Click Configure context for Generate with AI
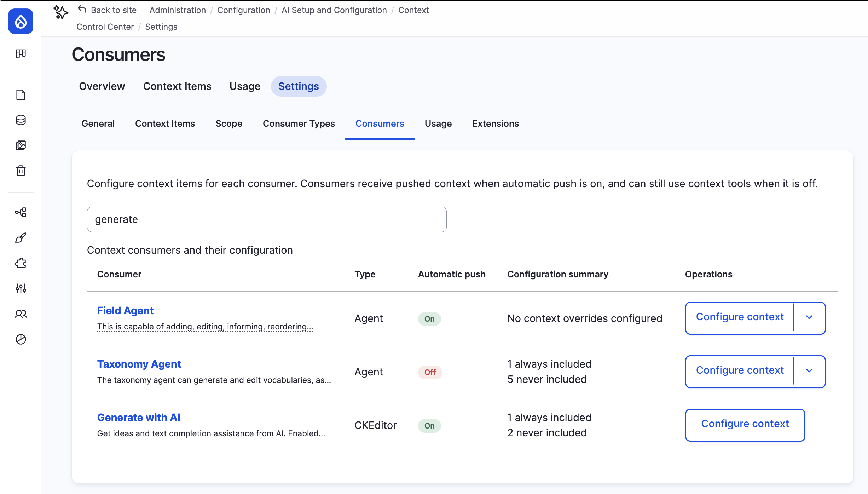The height and width of the screenshot is (494, 868). [745, 425]
